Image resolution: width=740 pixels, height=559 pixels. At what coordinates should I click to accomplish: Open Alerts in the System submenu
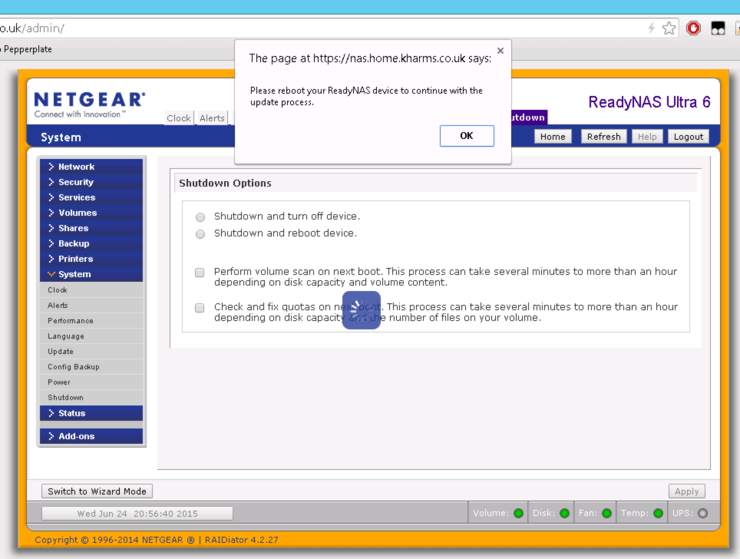92,305
